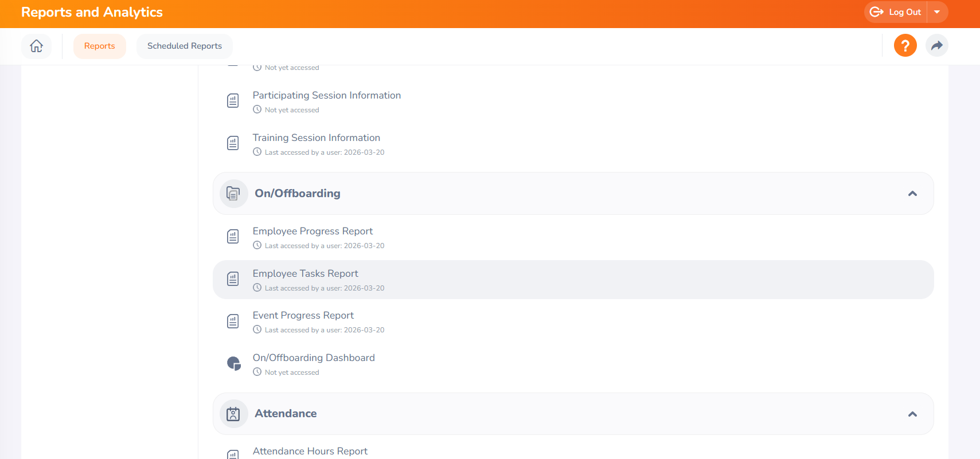Image resolution: width=980 pixels, height=459 pixels.
Task: Collapse the Attendance section chevron
Action: click(x=912, y=414)
